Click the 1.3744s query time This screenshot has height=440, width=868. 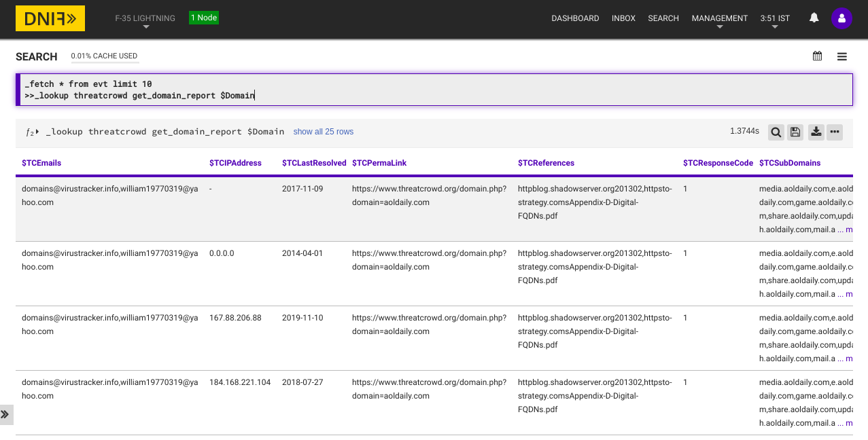(744, 132)
